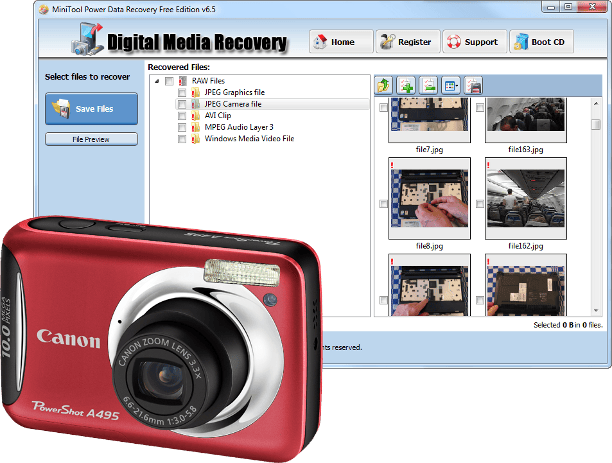Click the save checked files icon with floppy disk
612x463 pixels.
473,85
